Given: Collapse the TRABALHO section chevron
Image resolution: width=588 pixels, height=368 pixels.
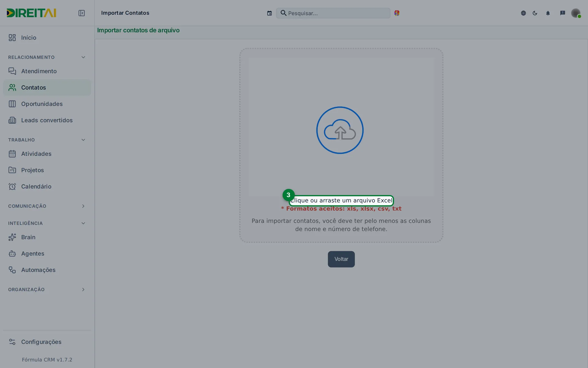Looking at the screenshot, I should coord(83,140).
